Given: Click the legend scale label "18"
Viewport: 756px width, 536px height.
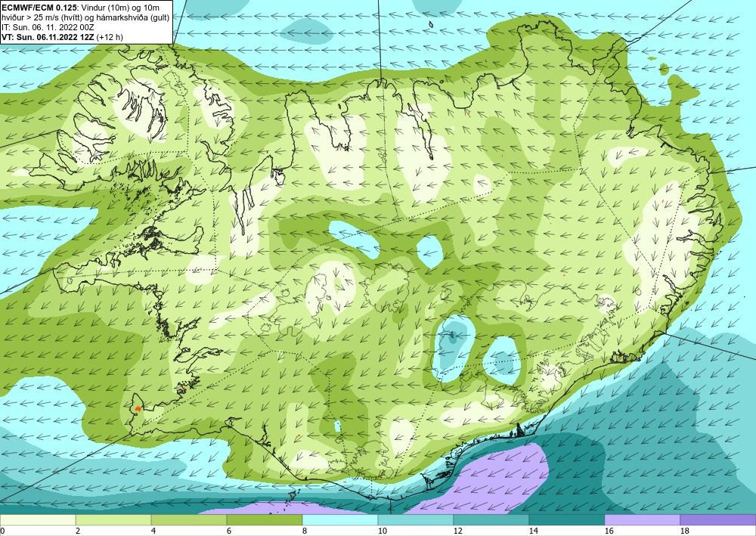Looking at the screenshot, I should pyautogui.click(x=685, y=531).
